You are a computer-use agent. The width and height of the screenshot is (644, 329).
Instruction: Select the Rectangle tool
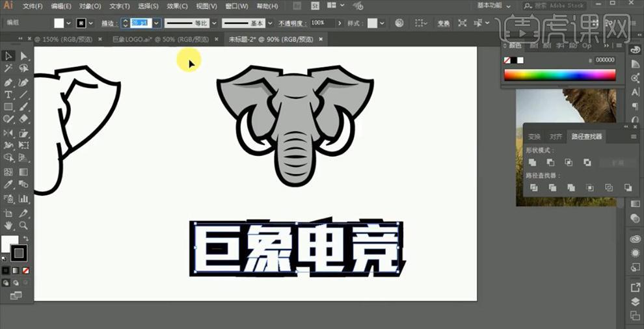[x=8, y=107]
